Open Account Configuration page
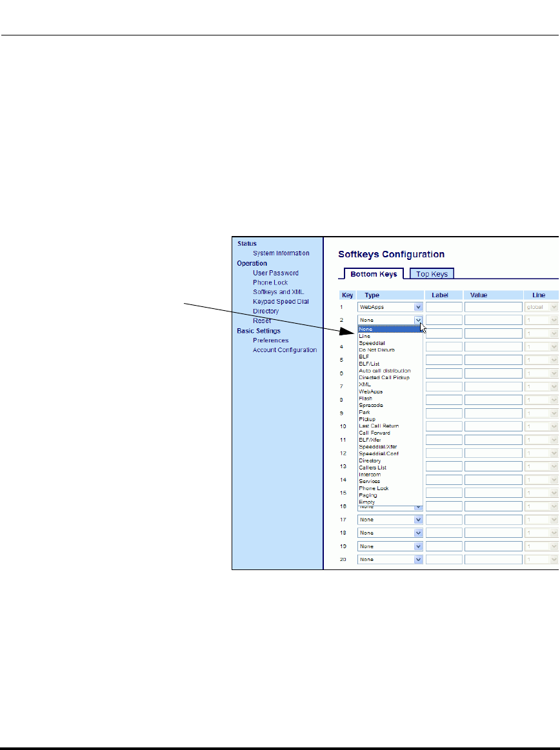Viewport: 560px width, 750px height. pos(285,350)
